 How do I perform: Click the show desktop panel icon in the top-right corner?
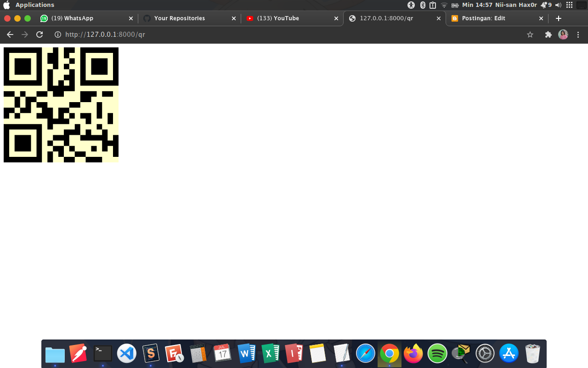(582, 5)
